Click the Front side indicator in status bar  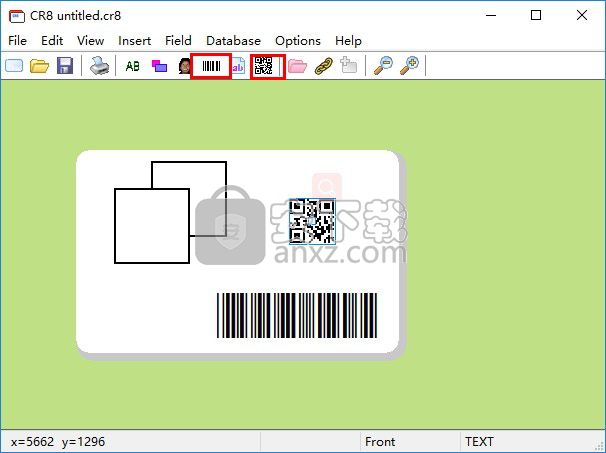pyautogui.click(x=380, y=441)
